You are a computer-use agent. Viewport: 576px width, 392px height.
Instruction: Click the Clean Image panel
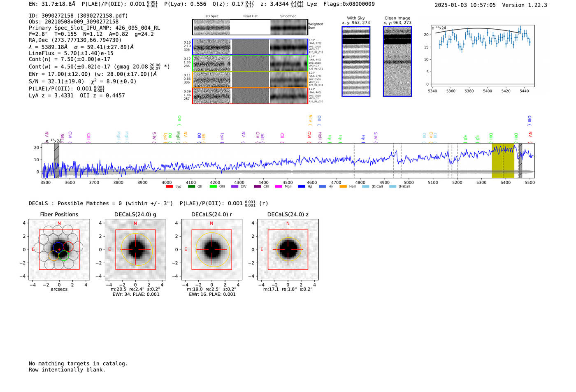click(397, 61)
